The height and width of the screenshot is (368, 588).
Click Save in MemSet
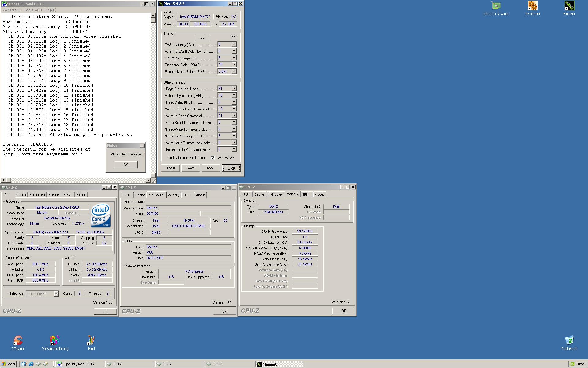(191, 168)
